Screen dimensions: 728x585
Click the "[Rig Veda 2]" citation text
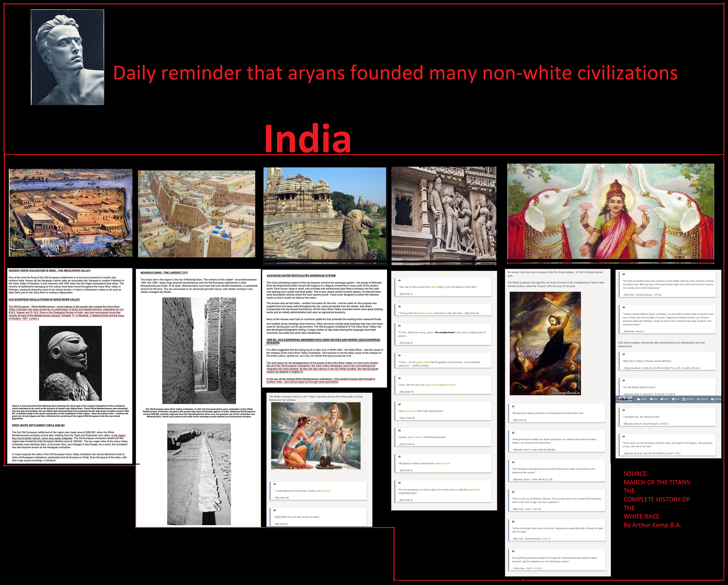[406, 343]
